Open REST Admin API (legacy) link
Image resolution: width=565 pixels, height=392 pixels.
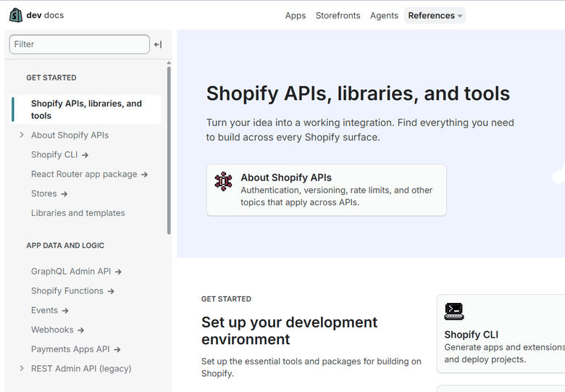pos(81,369)
